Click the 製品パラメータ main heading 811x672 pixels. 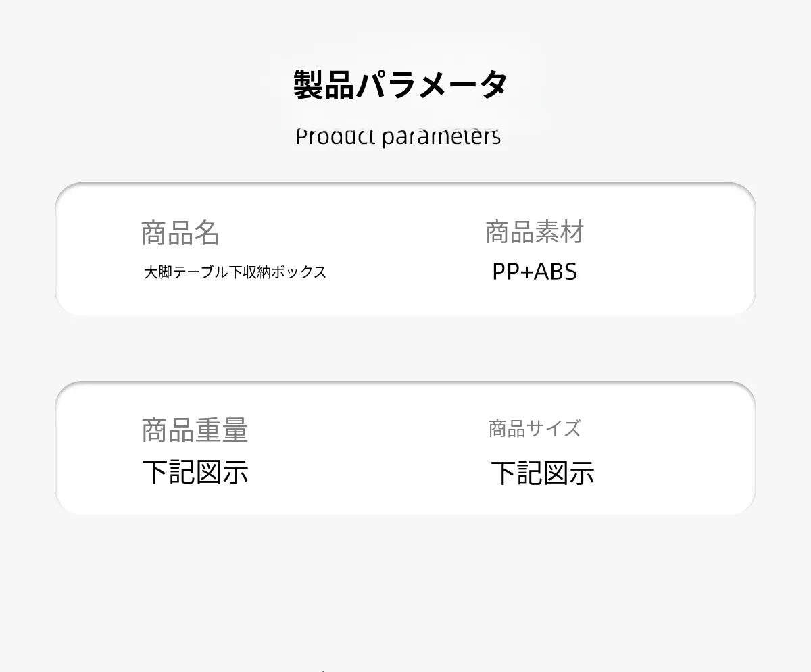point(400,85)
